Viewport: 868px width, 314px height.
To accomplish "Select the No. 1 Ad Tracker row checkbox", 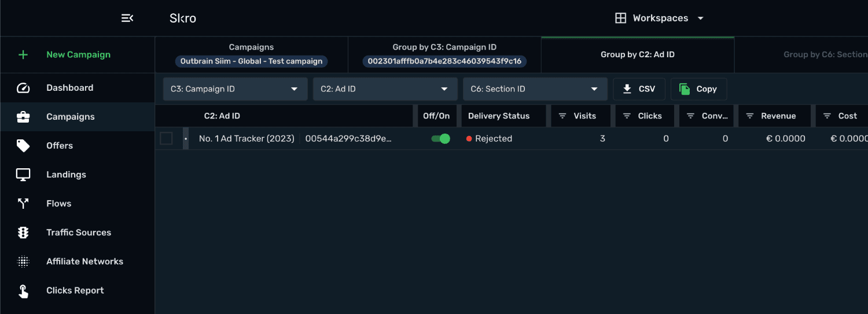I will click(x=166, y=138).
